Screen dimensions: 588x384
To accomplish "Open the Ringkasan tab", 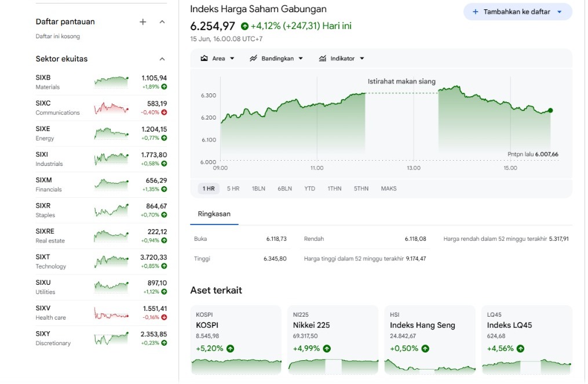I will (214, 214).
